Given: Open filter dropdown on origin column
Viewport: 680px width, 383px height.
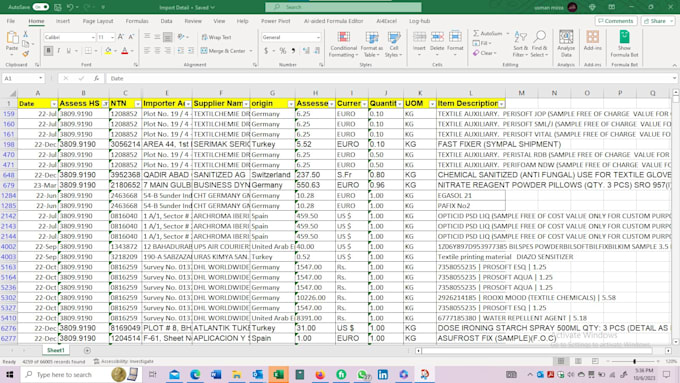Looking at the screenshot, I should [x=291, y=104].
